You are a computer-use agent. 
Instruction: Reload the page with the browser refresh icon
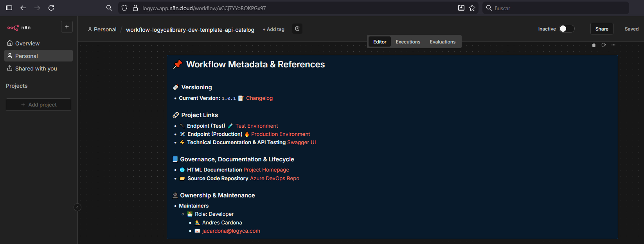pyautogui.click(x=51, y=8)
